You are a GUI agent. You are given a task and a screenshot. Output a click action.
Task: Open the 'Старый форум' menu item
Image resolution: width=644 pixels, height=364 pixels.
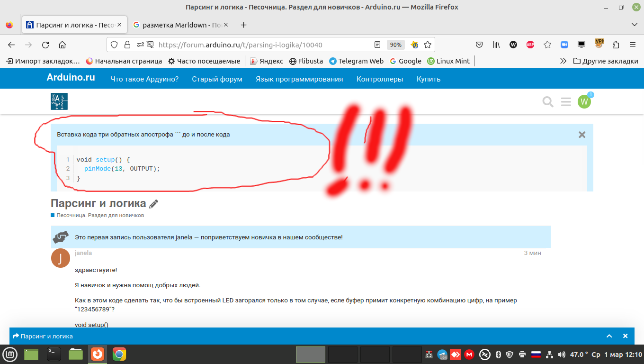[x=217, y=79]
